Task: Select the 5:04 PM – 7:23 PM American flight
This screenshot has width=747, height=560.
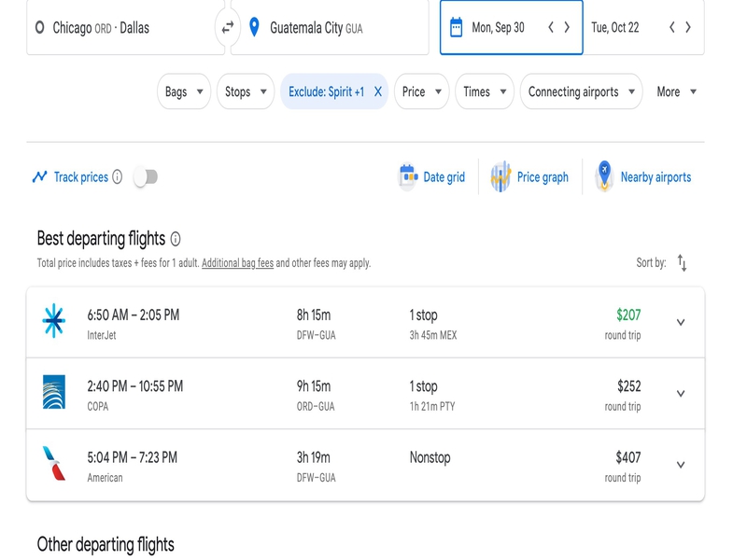Action: (365, 465)
